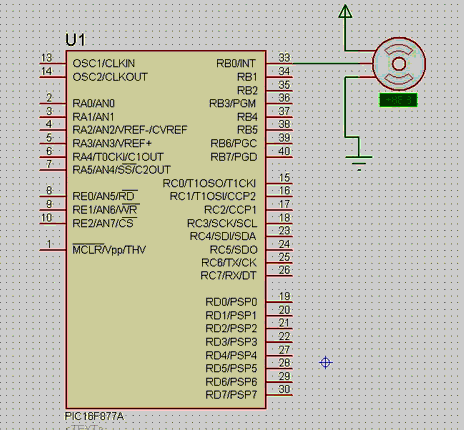Click pin number 19 beside RD0/PSP0
The width and height of the screenshot is (464, 430).
284,296
